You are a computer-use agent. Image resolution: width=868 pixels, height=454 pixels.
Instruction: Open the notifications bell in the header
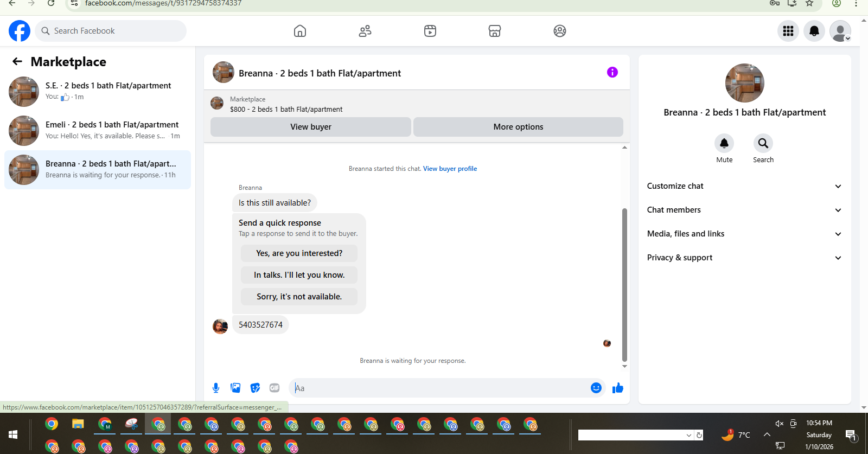(x=814, y=31)
